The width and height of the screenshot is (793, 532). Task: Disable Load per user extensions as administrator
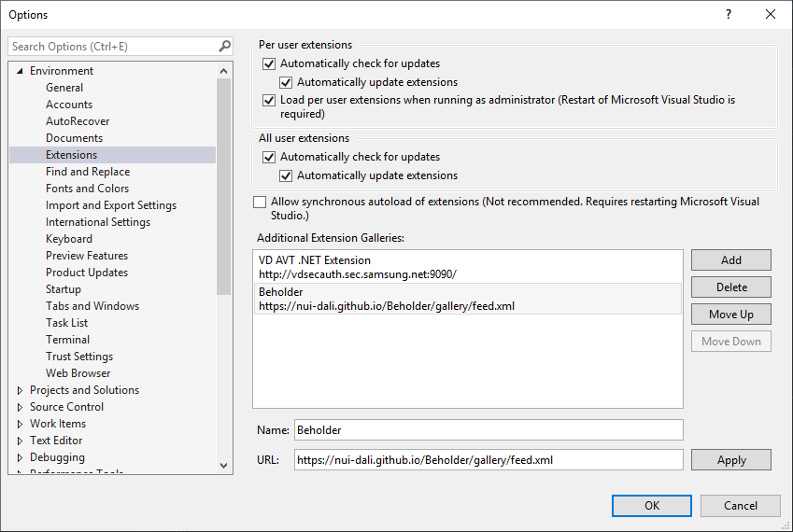point(270,100)
